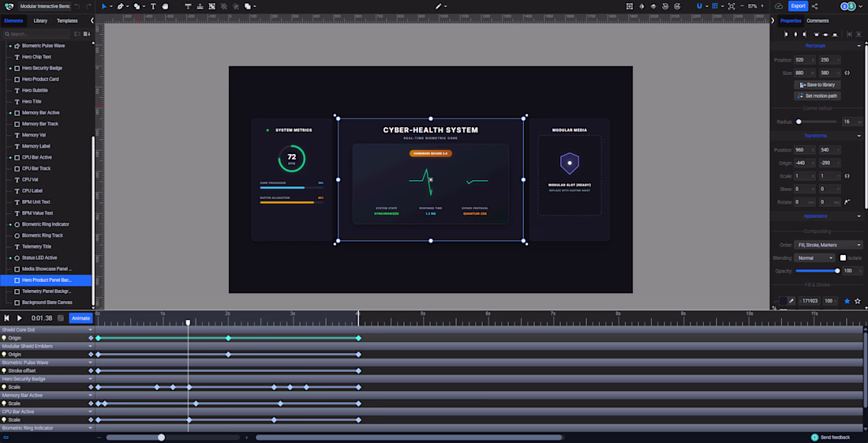Flip selection horizontally
Image resolution: width=868 pixels, height=443 pixels.
click(642, 6)
